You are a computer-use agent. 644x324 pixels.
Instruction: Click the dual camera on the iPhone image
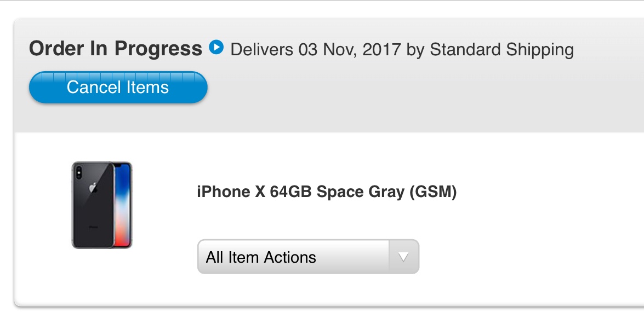[78, 172]
